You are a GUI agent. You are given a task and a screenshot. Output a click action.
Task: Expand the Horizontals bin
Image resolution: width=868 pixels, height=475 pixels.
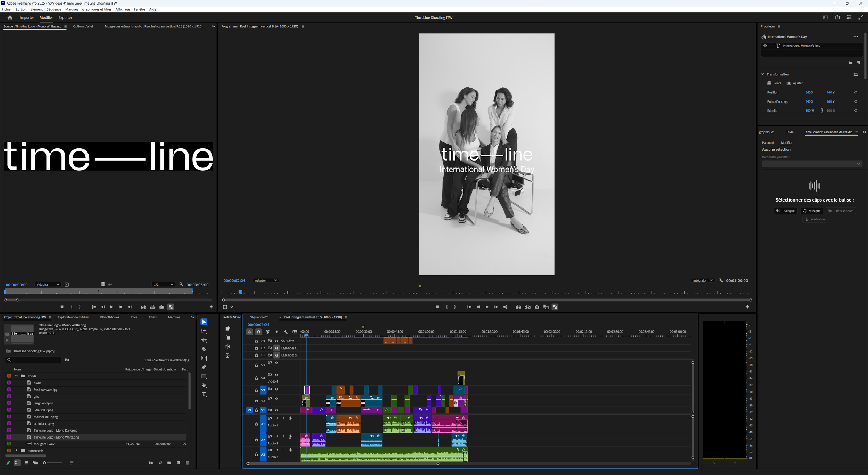click(16, 451)
